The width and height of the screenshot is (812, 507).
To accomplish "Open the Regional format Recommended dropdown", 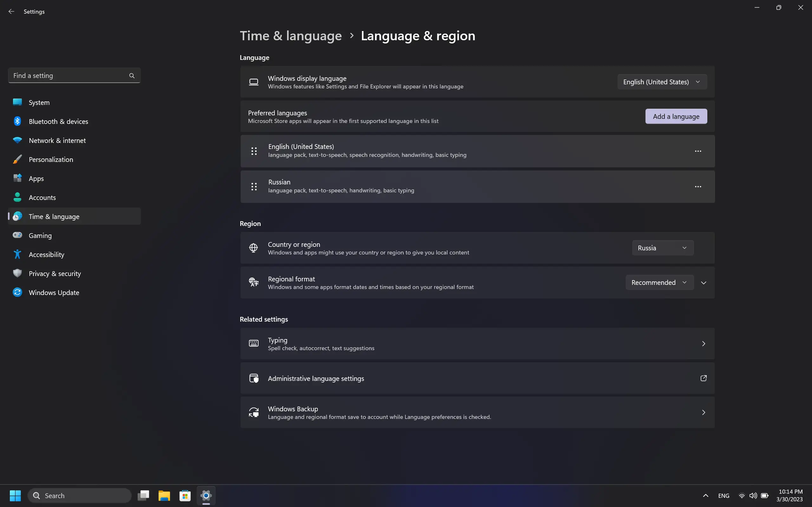I will click(659, 283).
